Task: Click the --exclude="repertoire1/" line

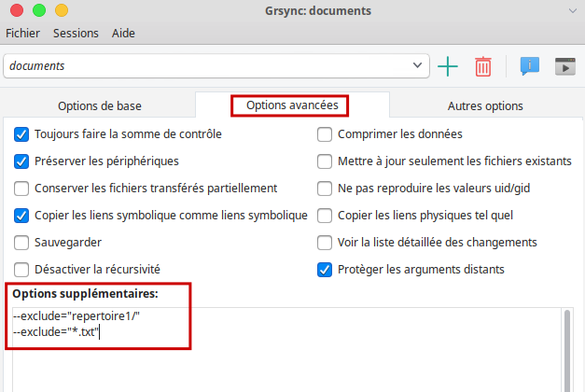Action: point(77,316)
